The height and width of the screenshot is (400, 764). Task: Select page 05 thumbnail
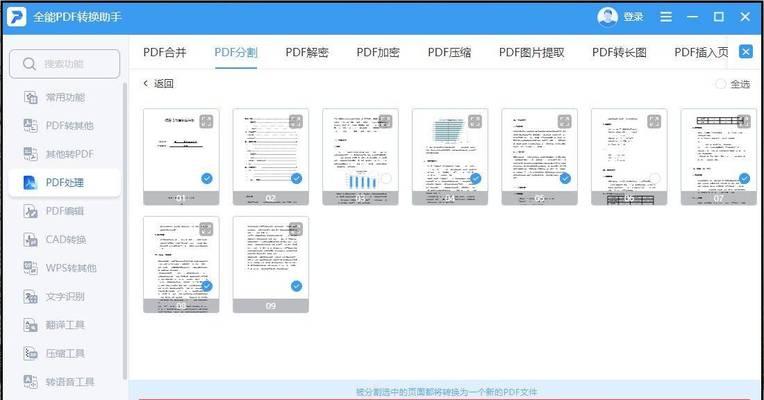click(540, 156)
